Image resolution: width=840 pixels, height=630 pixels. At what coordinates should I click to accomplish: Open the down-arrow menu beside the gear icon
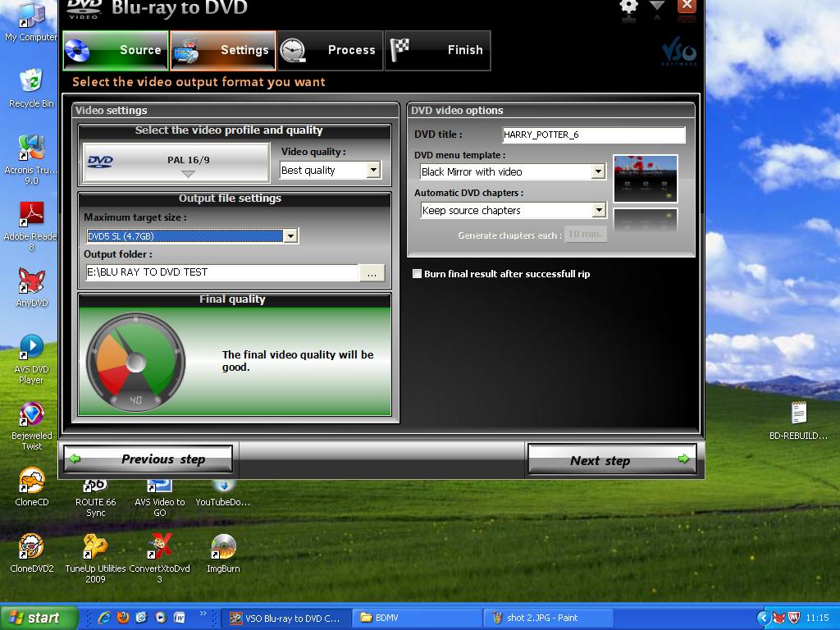[657, 6]
